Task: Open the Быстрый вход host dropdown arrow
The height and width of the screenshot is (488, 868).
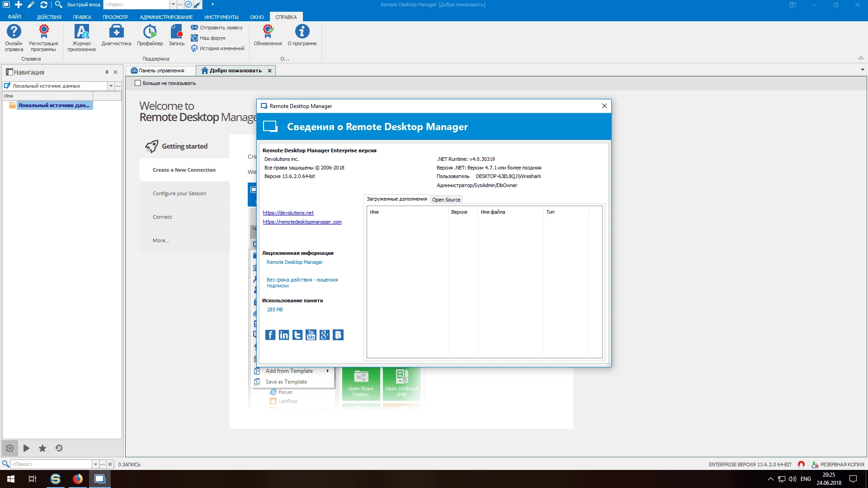Action: 173,5
